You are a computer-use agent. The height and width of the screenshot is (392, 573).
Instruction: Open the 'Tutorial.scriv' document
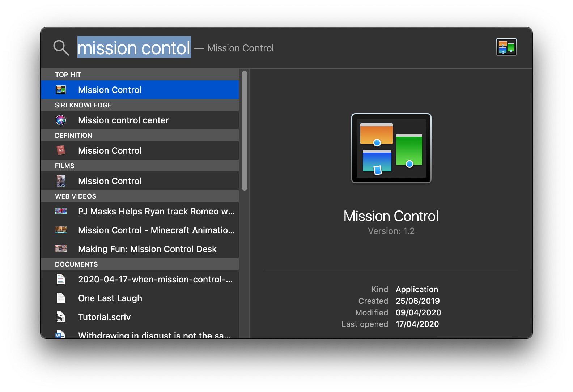pos(140,317)
